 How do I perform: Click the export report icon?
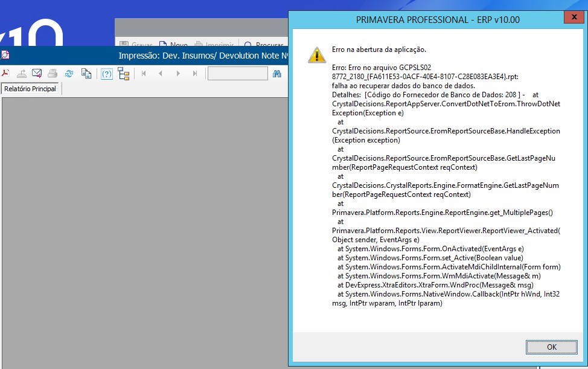21,74
